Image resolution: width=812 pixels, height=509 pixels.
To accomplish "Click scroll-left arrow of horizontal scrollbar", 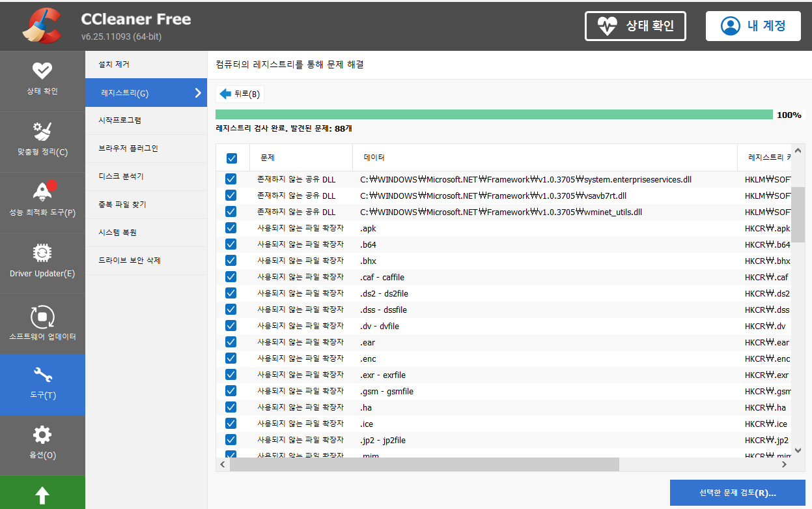I will [223, 464].
